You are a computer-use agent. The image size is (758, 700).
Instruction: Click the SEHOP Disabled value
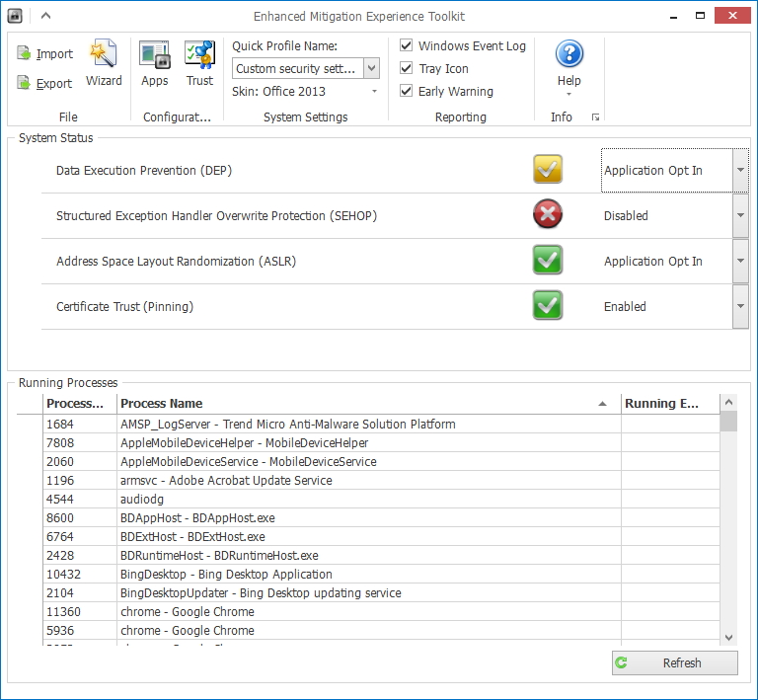[626, 215]
